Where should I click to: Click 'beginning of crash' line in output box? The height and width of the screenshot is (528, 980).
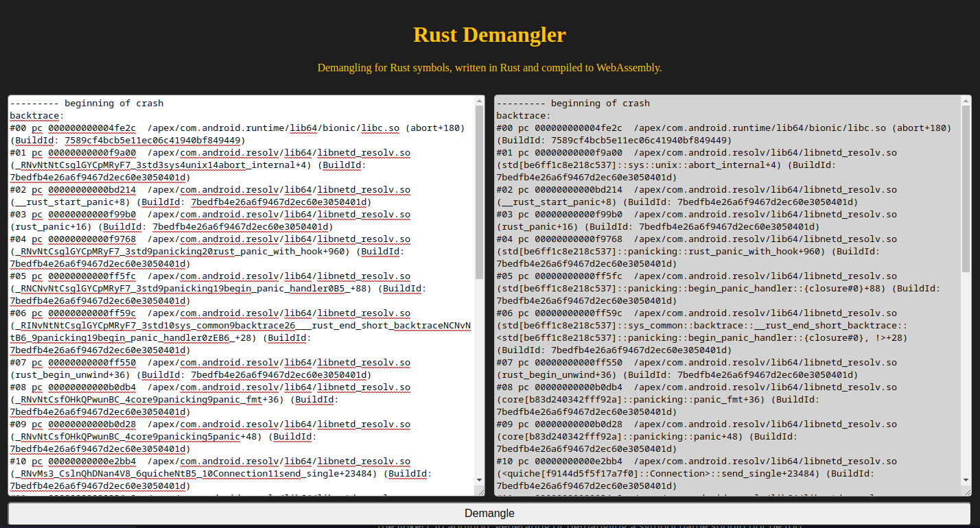pos(573,104)
